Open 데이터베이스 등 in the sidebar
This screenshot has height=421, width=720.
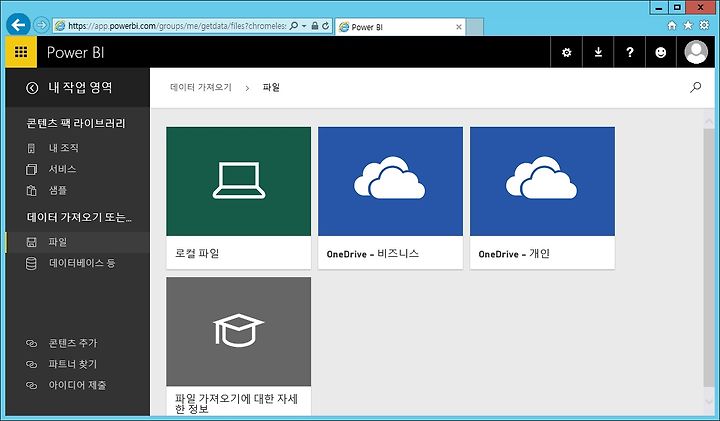82,263
